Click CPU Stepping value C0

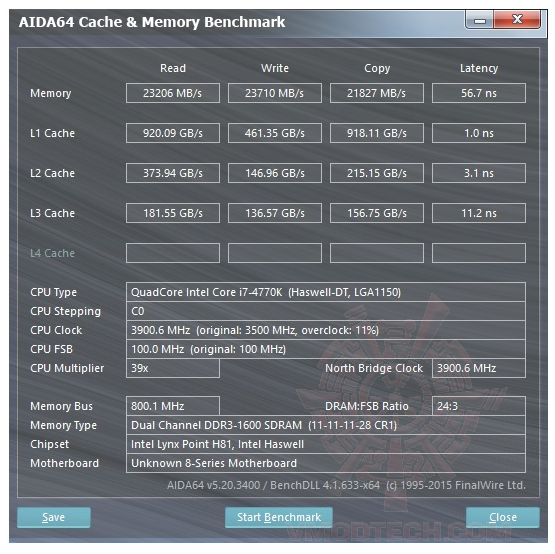pos(326,311)
